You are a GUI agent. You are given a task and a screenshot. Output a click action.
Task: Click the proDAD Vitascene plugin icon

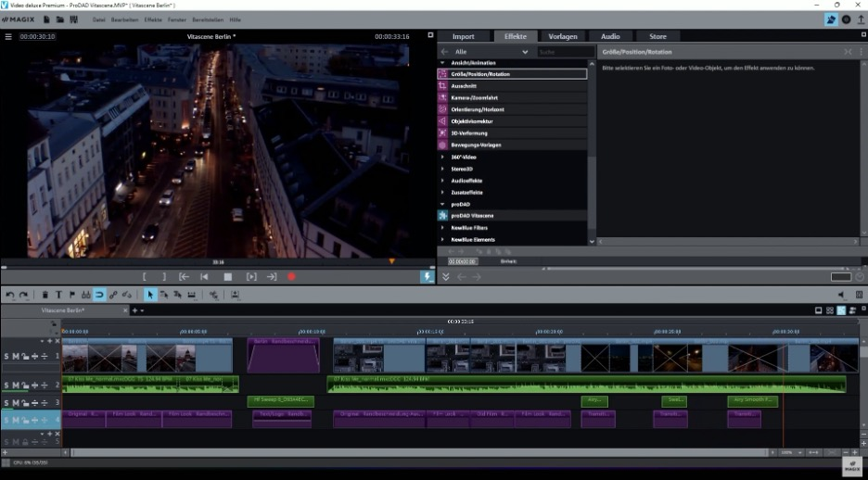(x=442, y=216)
